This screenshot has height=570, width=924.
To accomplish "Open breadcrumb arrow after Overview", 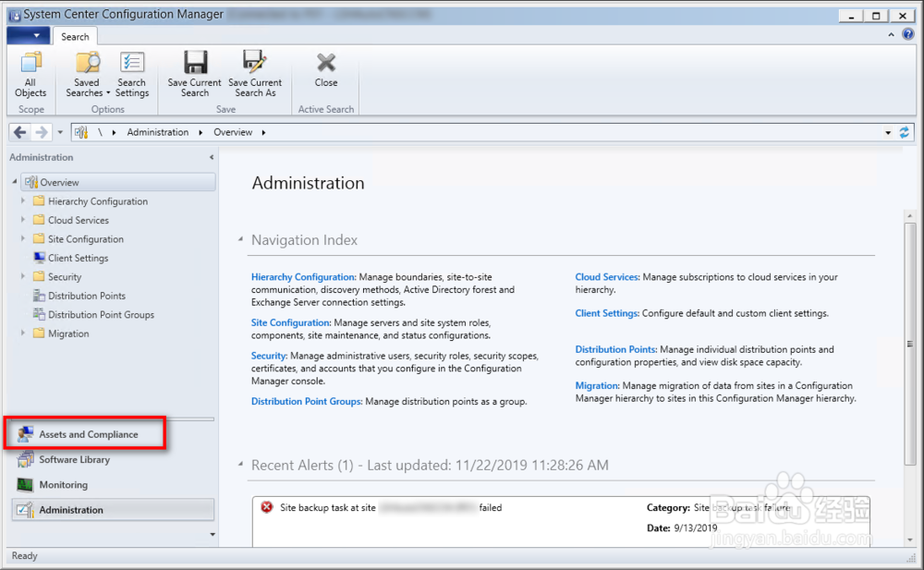I will point(263,132).
